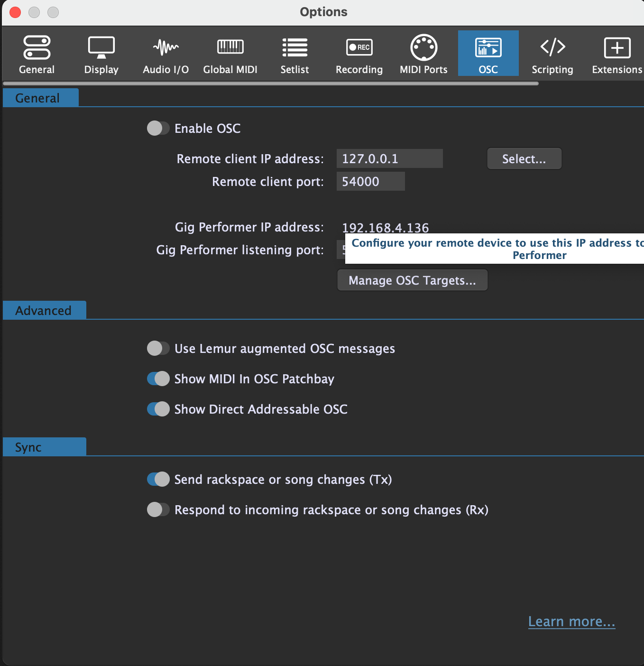Open Manage OSC Targets dialog

click(x=412, y=280)
